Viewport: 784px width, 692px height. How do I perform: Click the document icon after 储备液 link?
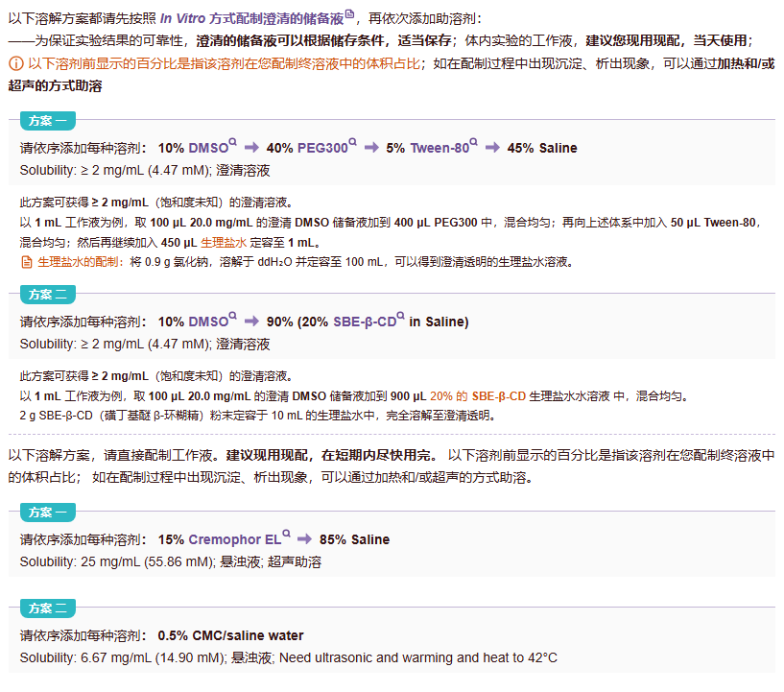click(350, 14)
